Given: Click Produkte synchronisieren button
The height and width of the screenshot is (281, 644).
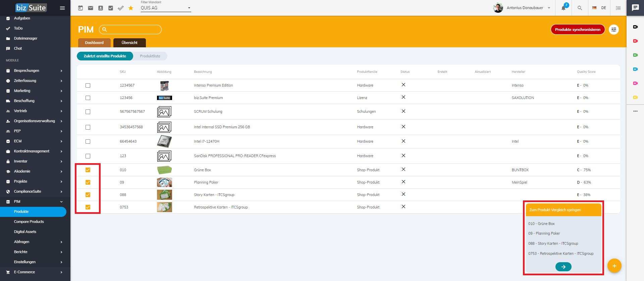Looking at the screenshot, I should pos(578,30).
